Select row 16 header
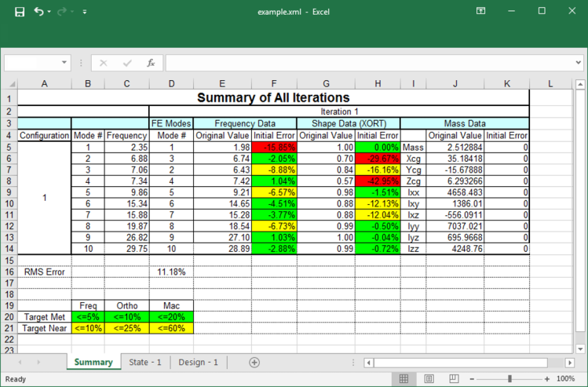 [9, 272]
